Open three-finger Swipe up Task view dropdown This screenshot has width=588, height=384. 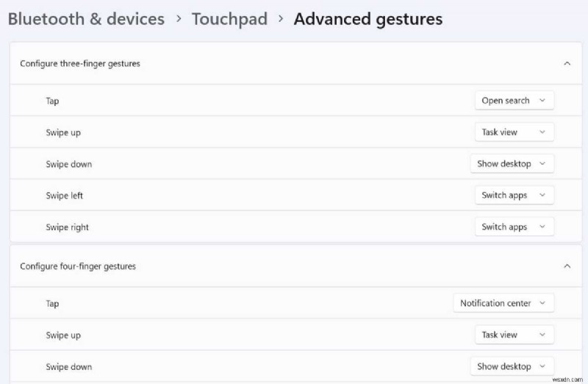[514, 132]
